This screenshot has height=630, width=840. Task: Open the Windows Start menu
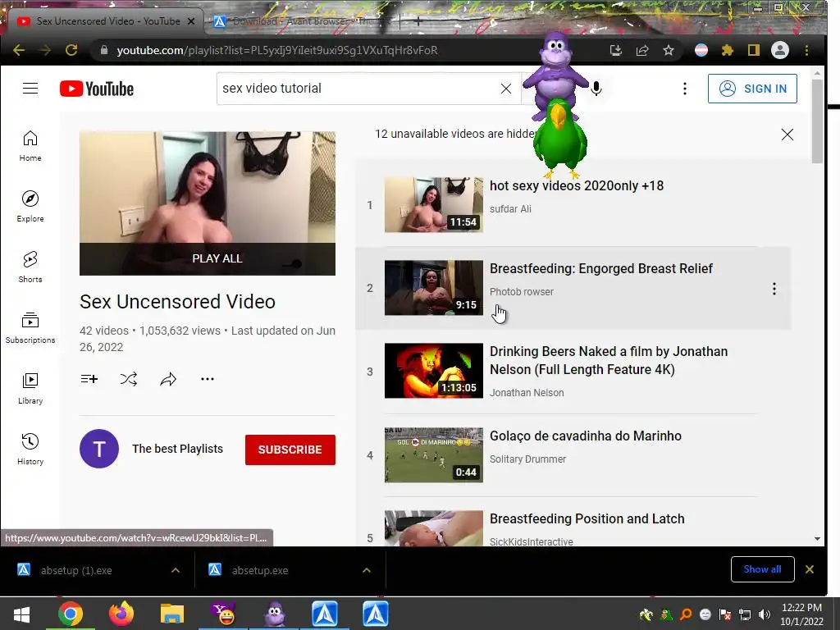pos(21,614)
